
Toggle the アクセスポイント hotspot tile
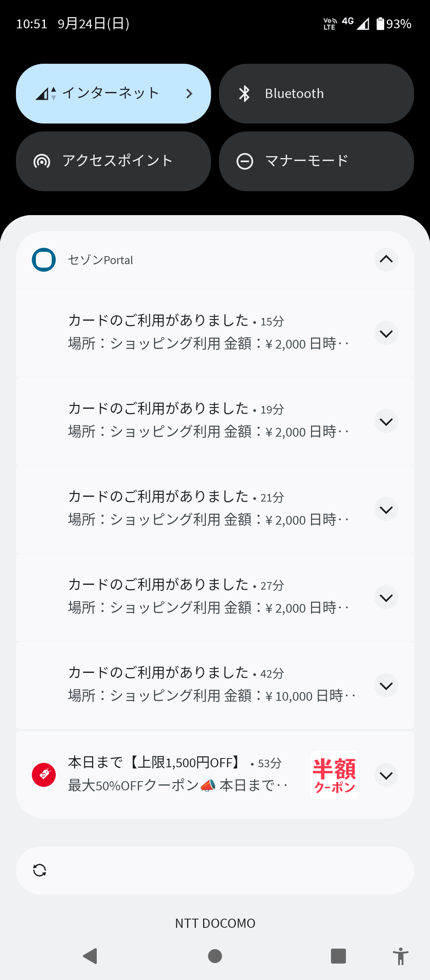(x=113, y=161)
